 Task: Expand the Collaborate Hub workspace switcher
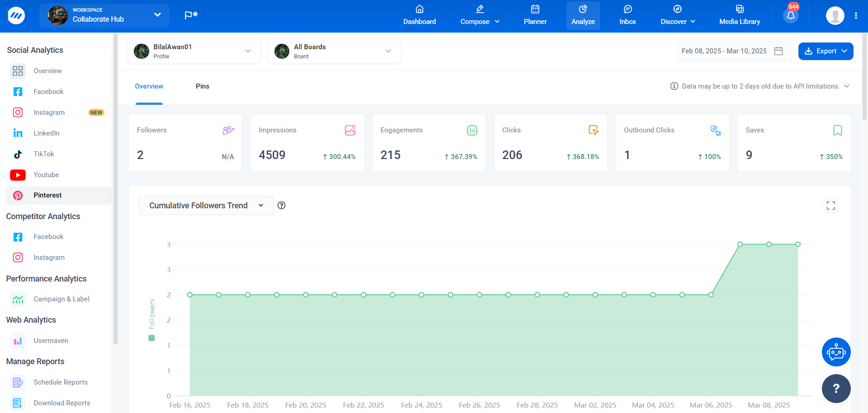[104, 15]
